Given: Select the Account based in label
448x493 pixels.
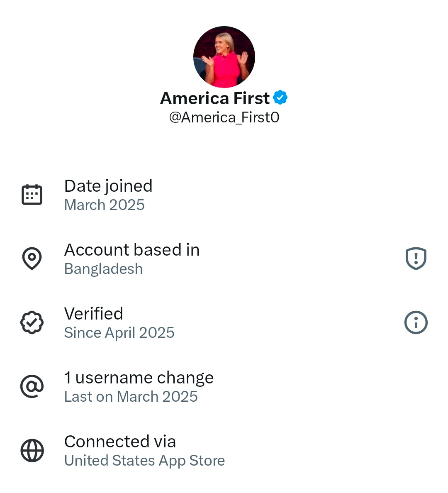Looking at the screenshot, I should 132,250.
